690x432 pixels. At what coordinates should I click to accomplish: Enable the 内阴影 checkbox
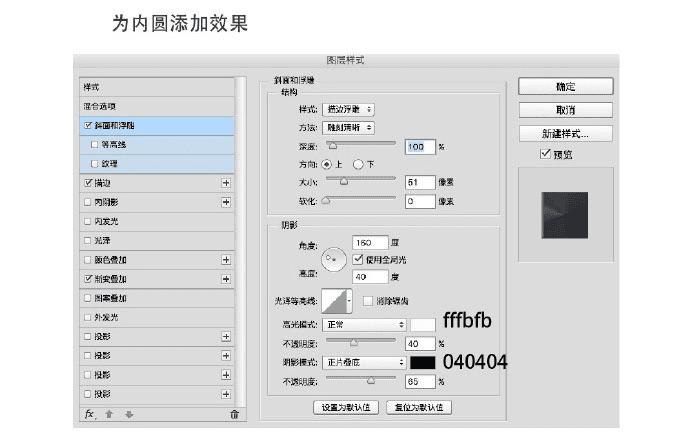(x=88, y=202)
